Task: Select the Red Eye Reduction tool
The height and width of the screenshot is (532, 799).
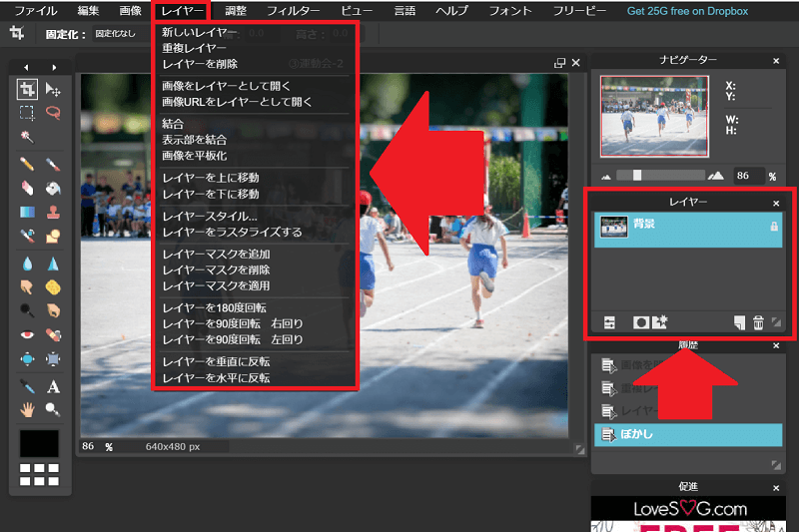Action: tap(27, 334)
